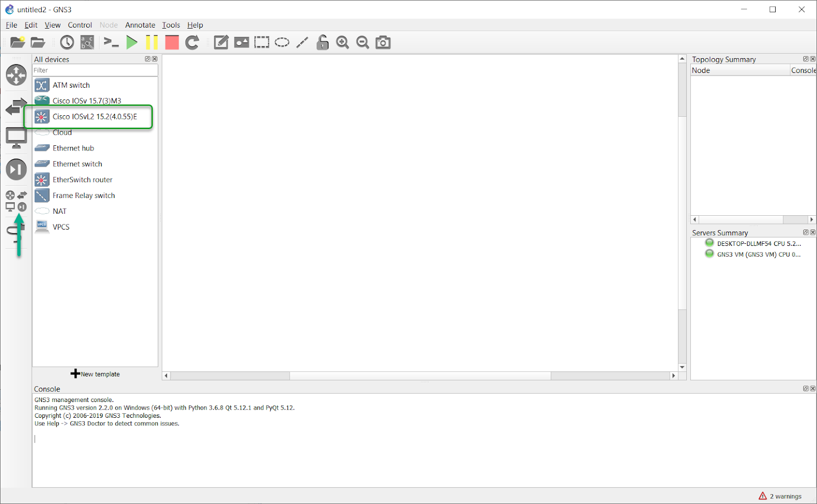This screenshot has height=504, width=817.
Task: Close the Topology Summary panel
Action: point(813,59)
